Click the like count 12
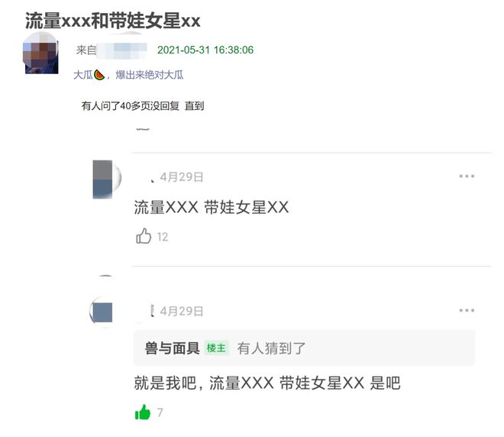504x437 pixels. tap(163, 237)
